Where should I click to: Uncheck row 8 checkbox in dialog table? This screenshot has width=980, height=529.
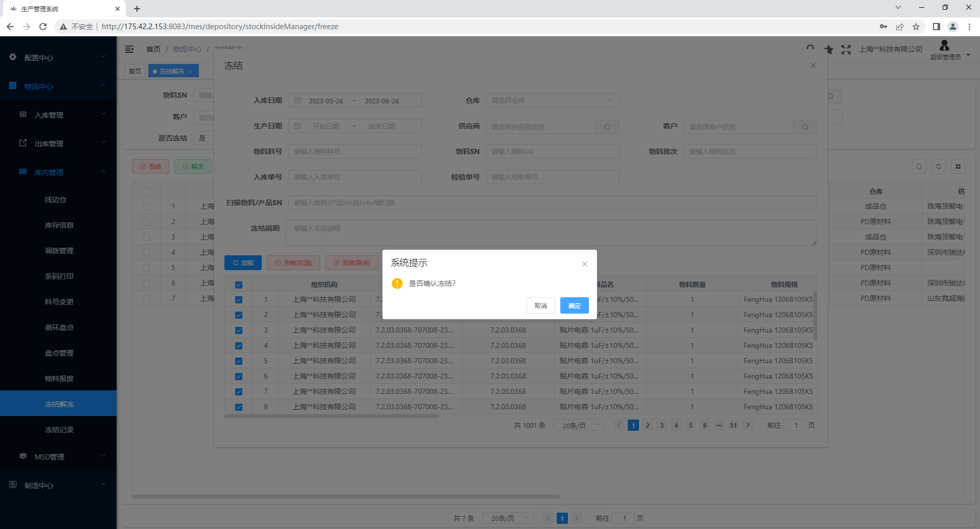point(239,407)
